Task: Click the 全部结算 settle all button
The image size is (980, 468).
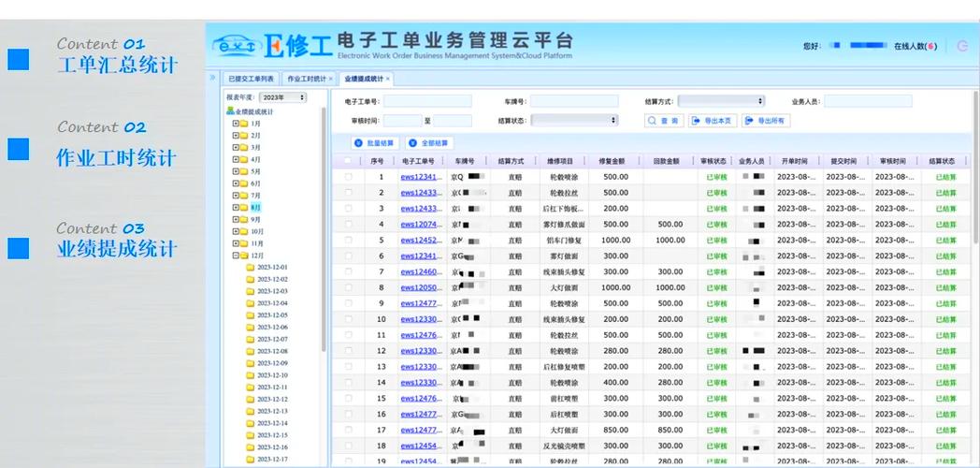Action: [x=428, y=143]
